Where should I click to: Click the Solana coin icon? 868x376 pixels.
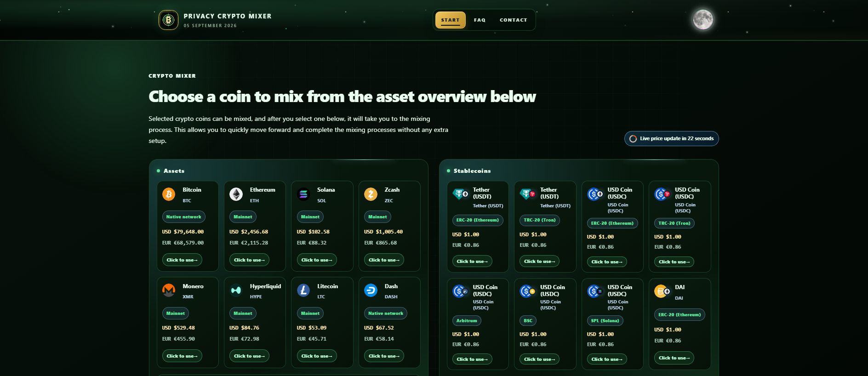pos(303,194)
